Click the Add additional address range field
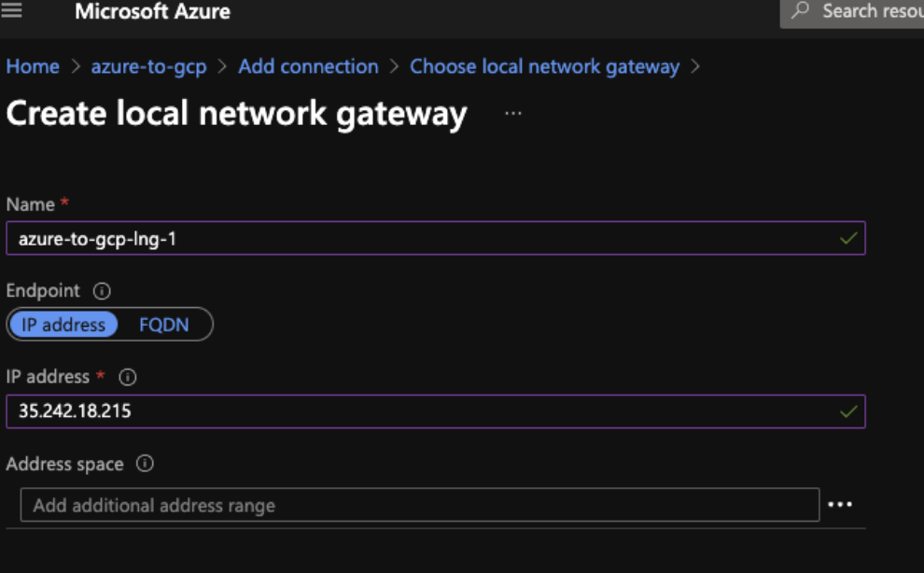Image resolution: width=924 pixels, height=573 pixels. tap(420, 505)
